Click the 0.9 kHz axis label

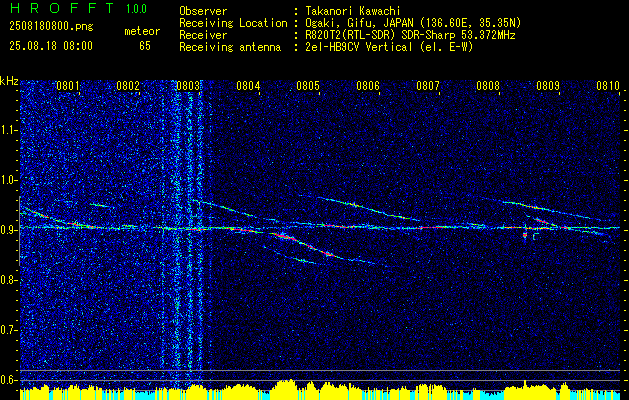click(x=9, y=230)
